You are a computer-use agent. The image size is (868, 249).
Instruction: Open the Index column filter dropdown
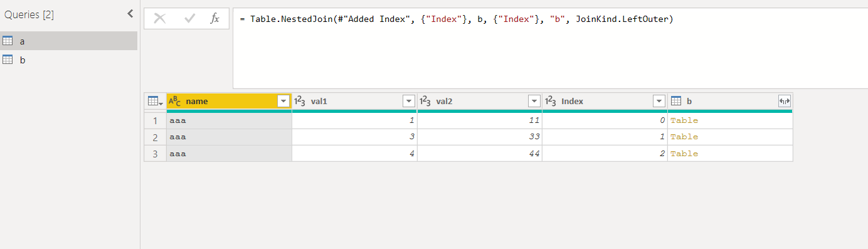pos(659,101)
